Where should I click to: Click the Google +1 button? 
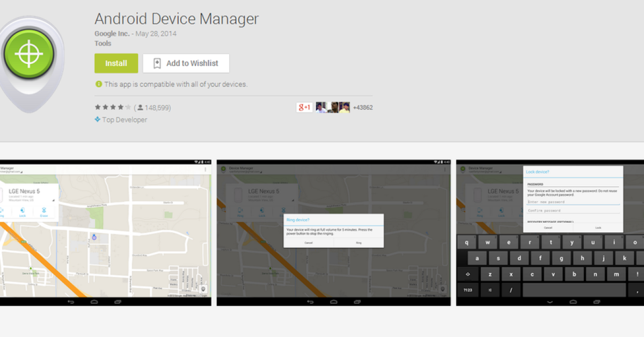coord(304,107)
